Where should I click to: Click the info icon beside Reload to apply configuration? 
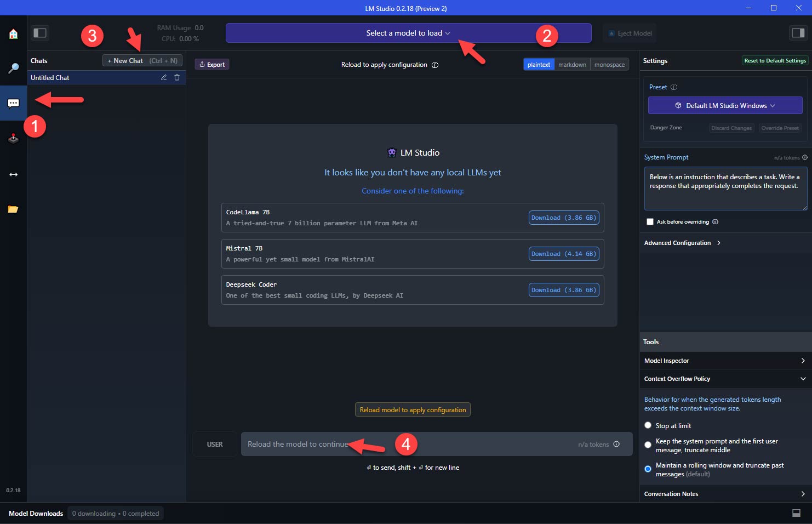coord(435,65)
